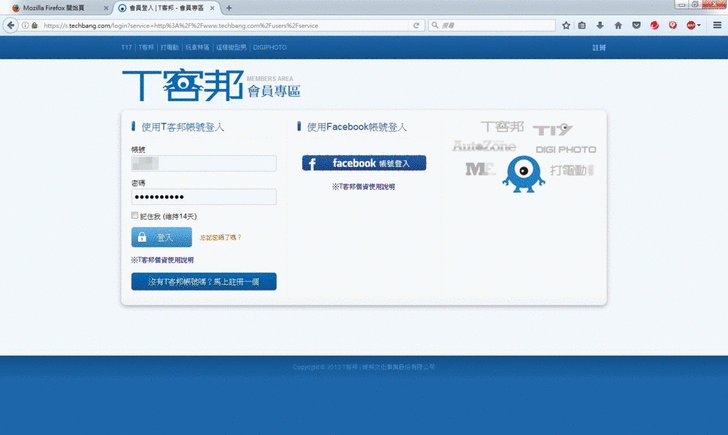Image resolution: width=728 pixels, height=435 pixels.
Task: Reload the page with refresh icon
Action: (416, 26)
